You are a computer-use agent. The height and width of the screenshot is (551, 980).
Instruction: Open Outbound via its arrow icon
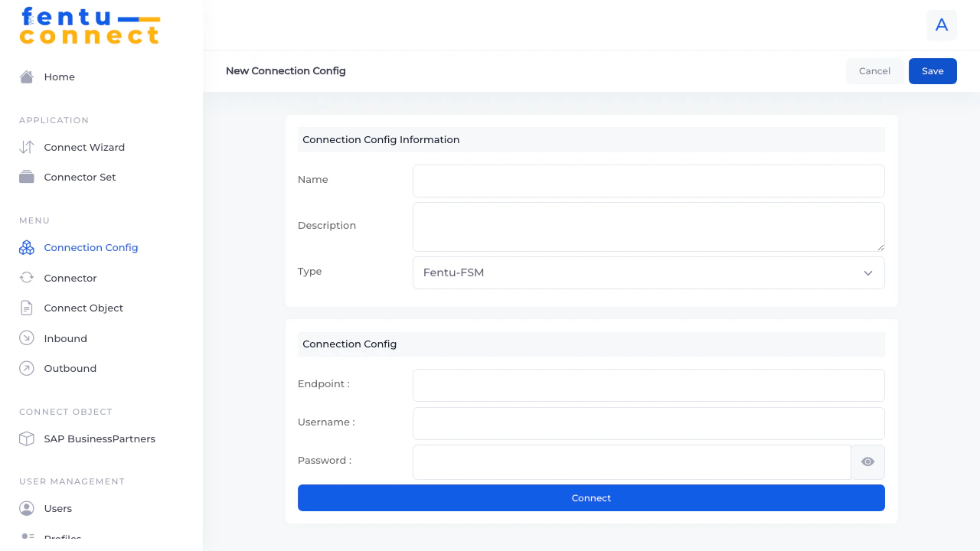(26, 368)
